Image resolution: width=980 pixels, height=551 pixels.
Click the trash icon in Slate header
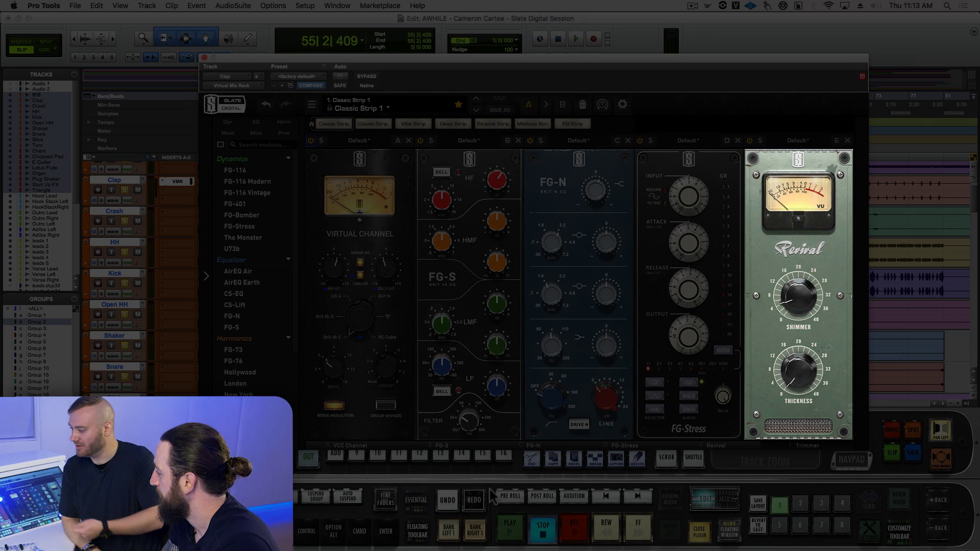(x=582, y=105)
